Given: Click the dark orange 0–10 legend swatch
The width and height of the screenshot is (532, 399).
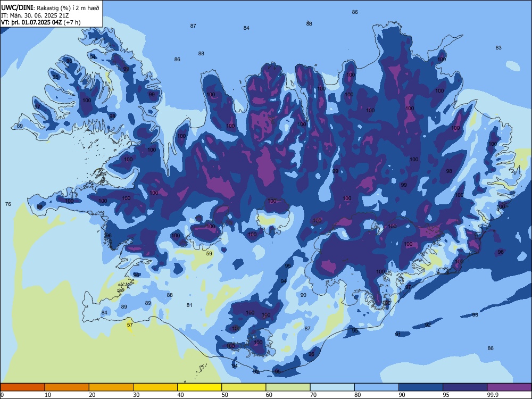Looking at the screenshot, I should (x=22, y=387).
